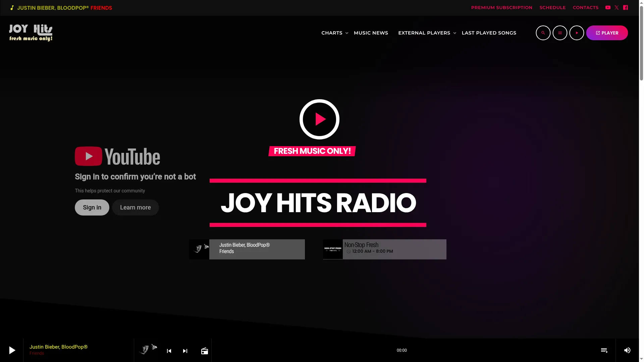Click YouTube Sign in button
Image resolution: width=644 pixels, height=362 pixels.
pyautogui.click(x=92, y=207)
